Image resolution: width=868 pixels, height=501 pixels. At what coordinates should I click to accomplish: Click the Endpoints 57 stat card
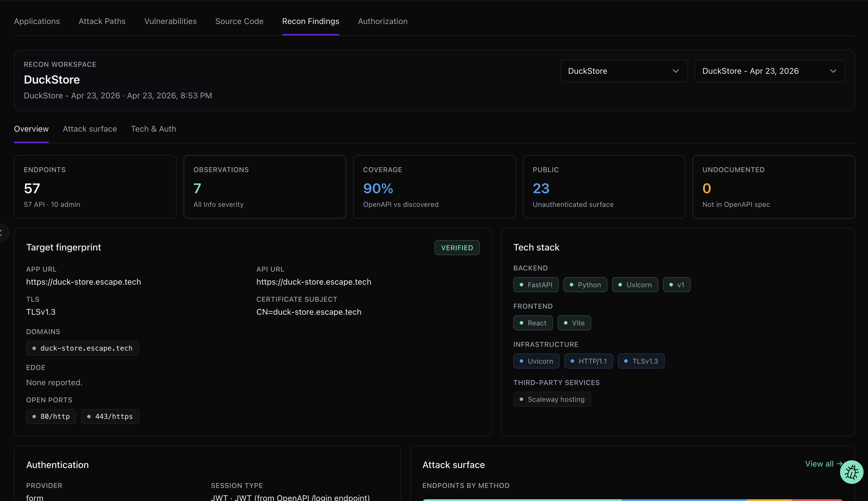[x=95, y=187]
